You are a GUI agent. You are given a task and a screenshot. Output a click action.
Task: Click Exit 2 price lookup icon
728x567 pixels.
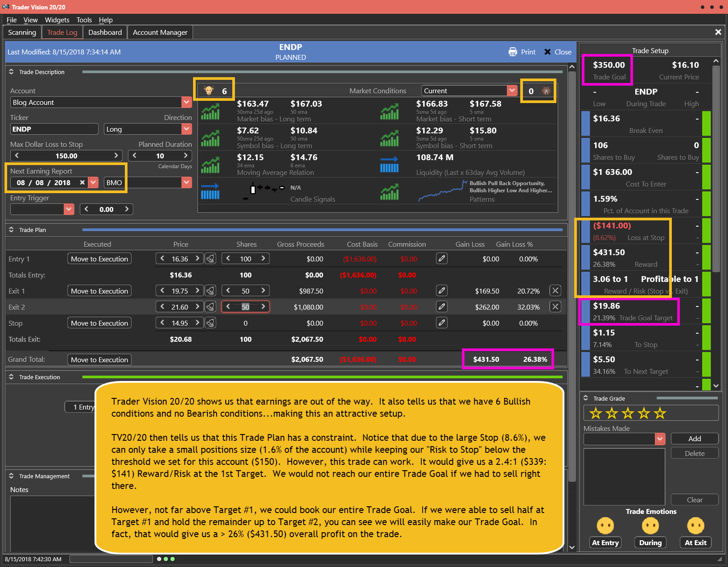coord(210,307)
